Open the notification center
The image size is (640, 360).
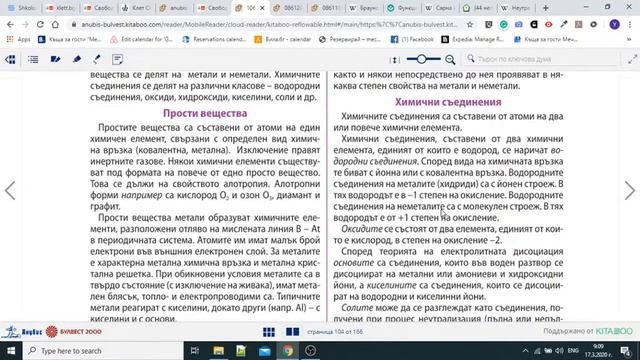[626, 351]
